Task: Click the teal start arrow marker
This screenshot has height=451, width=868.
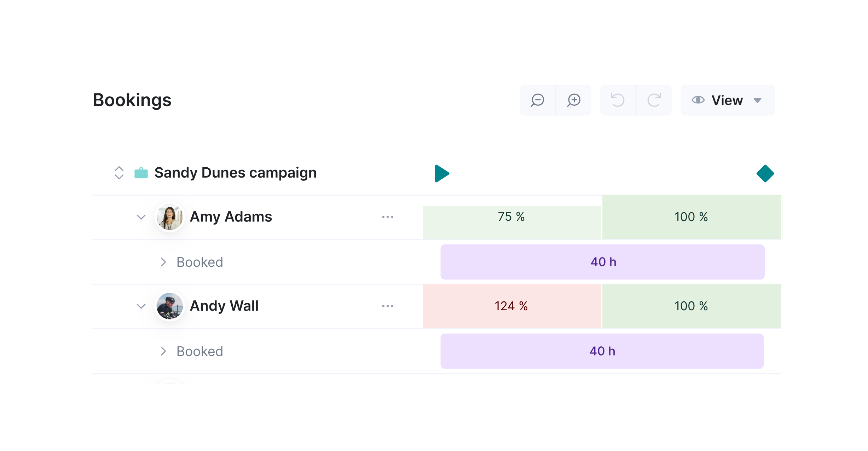Action: coord(442,173)
